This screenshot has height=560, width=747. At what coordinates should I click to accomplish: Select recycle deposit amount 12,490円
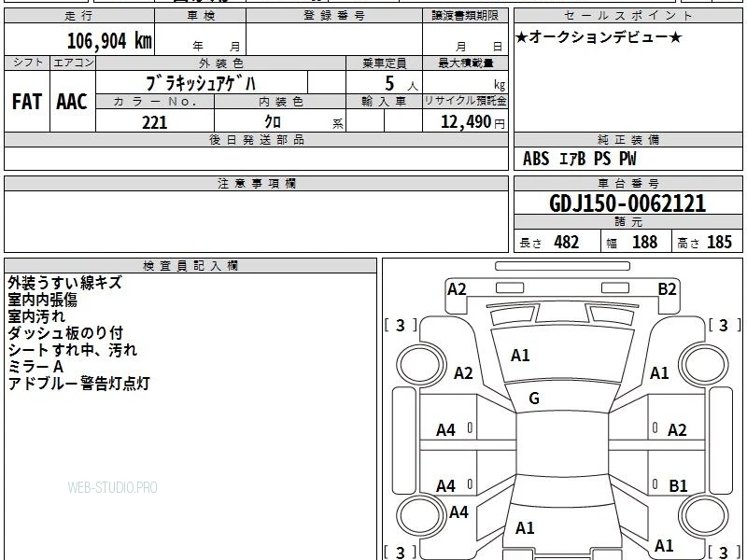tap(472, 122)
